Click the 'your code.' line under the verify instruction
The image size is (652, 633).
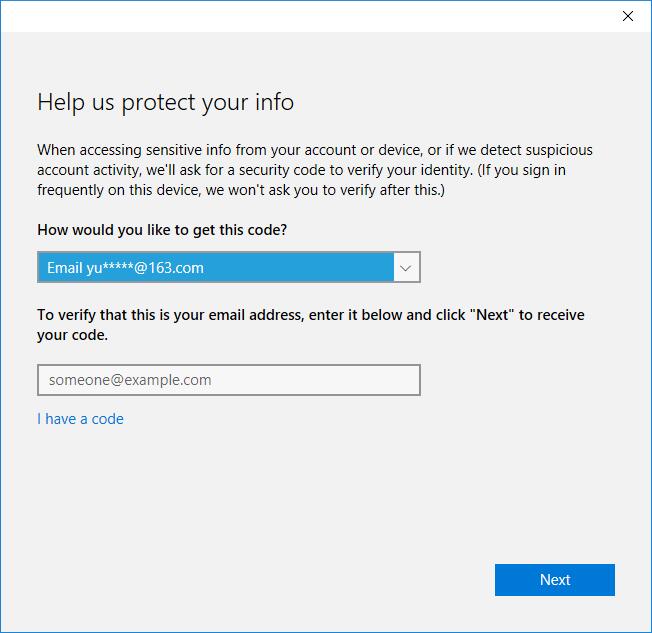pyautogui.click(x=72, y=335)
